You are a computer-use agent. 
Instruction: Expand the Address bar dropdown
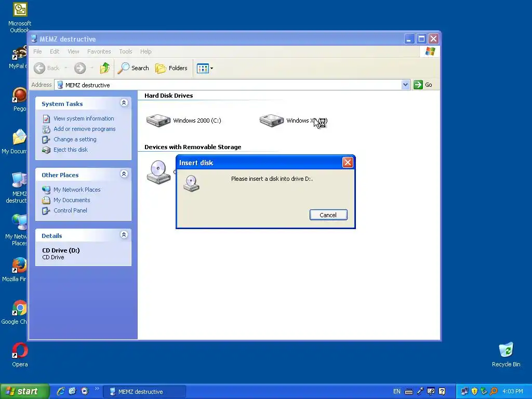click(405, 85)
